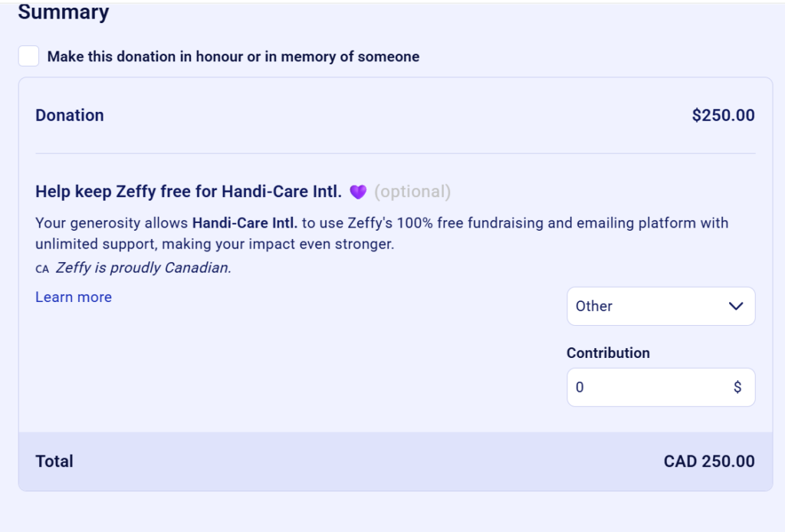Viewport: 785px width, 532px height.
Task: Click the 'Help keep Zeffy free' heading
Action: [x=189, y=192]
